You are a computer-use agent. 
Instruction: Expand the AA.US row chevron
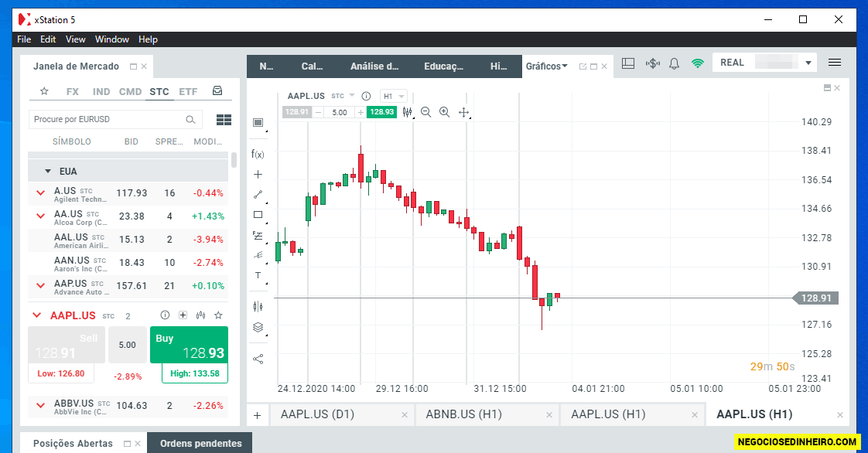(x=40, y=216)
